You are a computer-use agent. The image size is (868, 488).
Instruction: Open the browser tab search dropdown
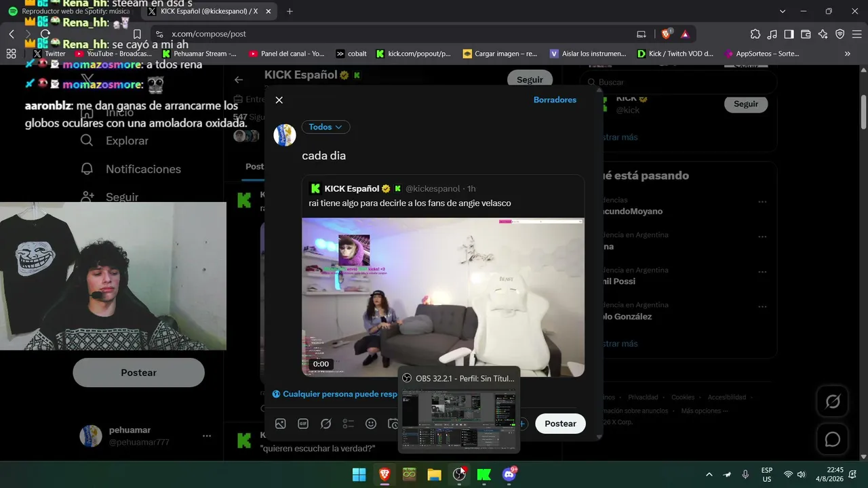click(783, 12)
